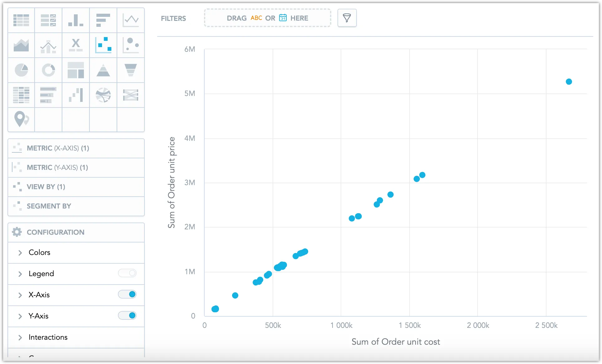
Task: Switch to the pie chart type
Action: 21,70
